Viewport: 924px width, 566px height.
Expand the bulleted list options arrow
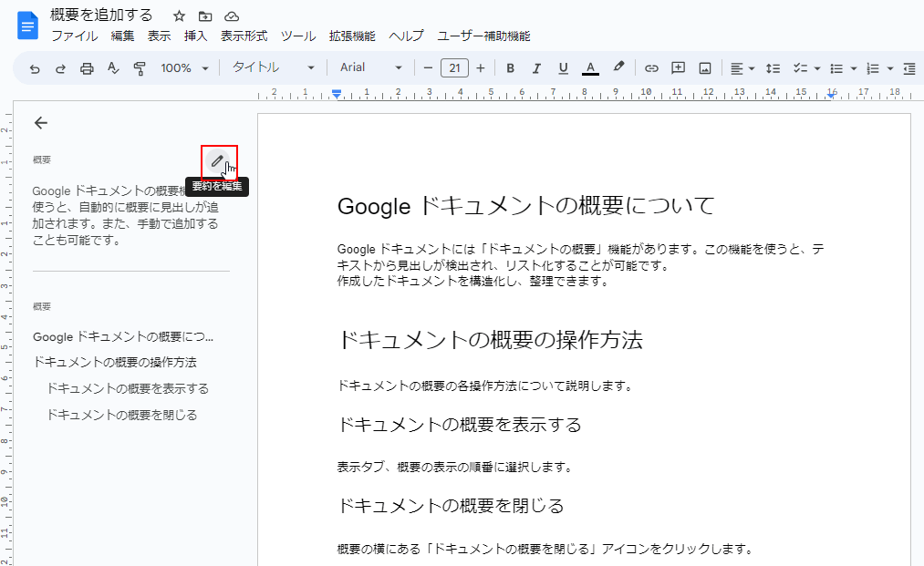click(854, 68)
